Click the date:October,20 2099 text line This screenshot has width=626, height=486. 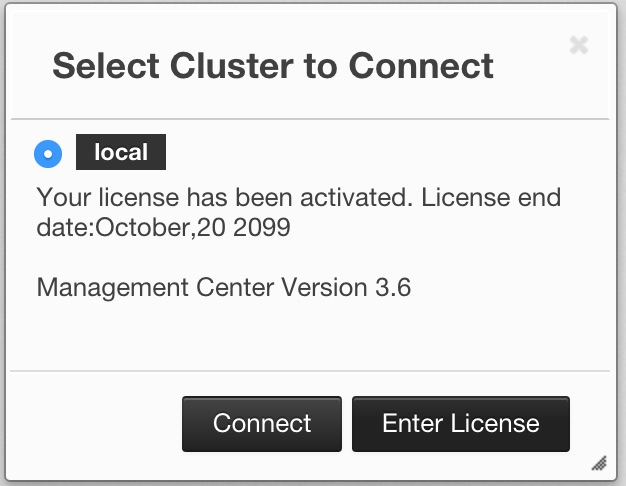pyautogui.click(x=163, y=228)
